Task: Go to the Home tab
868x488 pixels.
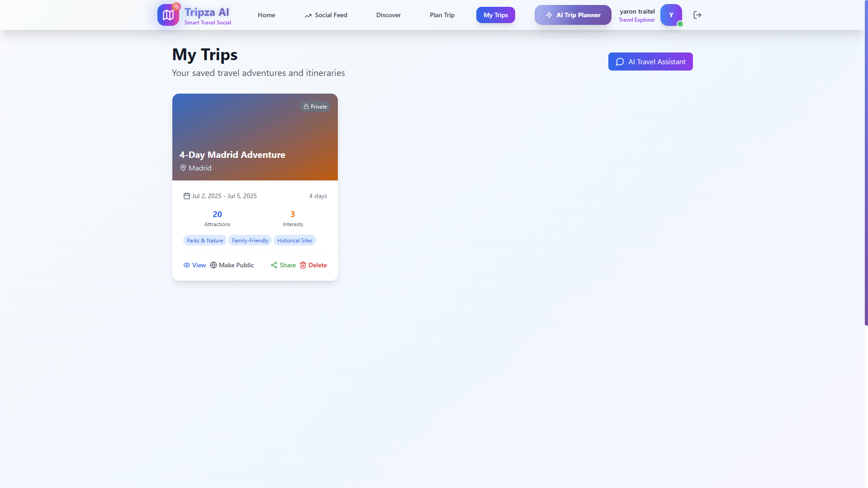Action: click(x=266, y=15)
